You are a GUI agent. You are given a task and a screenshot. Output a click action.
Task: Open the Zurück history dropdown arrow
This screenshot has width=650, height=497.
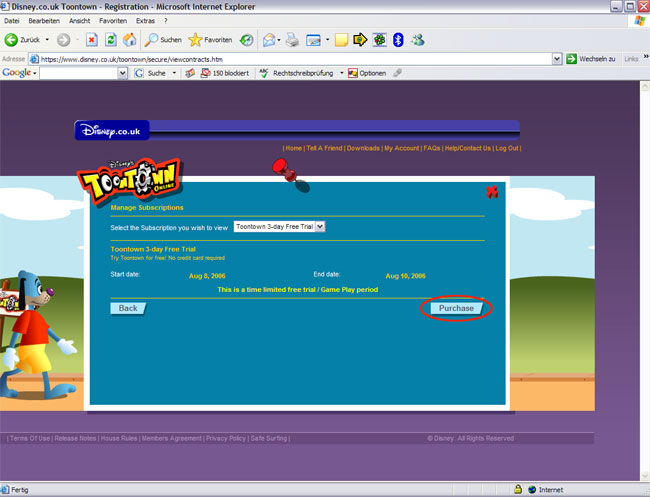[47, 40]
